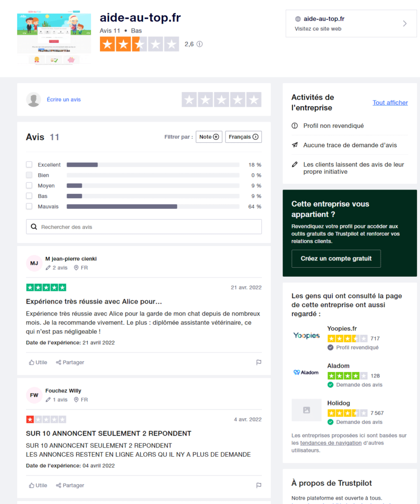
Task: Click the search magnifier icon in review search
Action: [x=34, y=227]
